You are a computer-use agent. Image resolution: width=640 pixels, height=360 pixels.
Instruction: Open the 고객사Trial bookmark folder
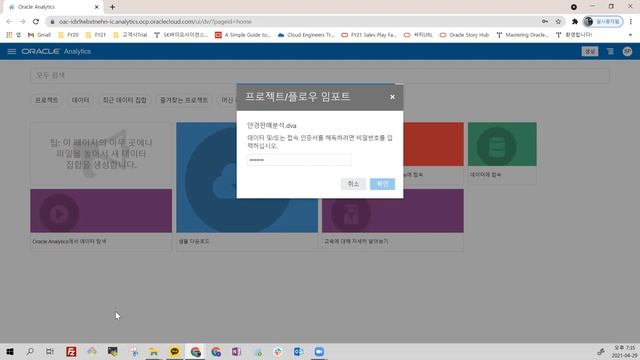(x=130, y=35)
